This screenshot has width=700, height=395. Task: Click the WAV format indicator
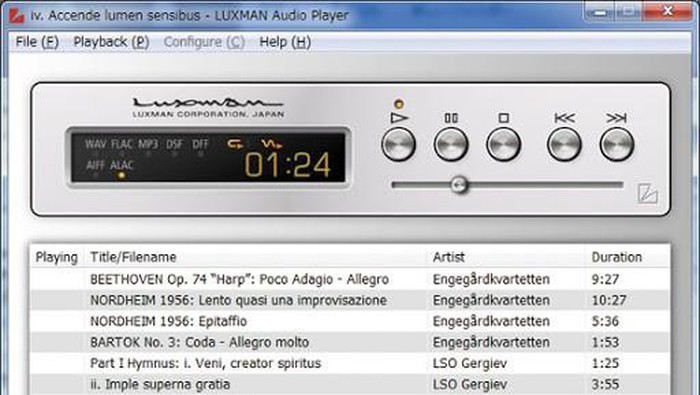[96, 144]
